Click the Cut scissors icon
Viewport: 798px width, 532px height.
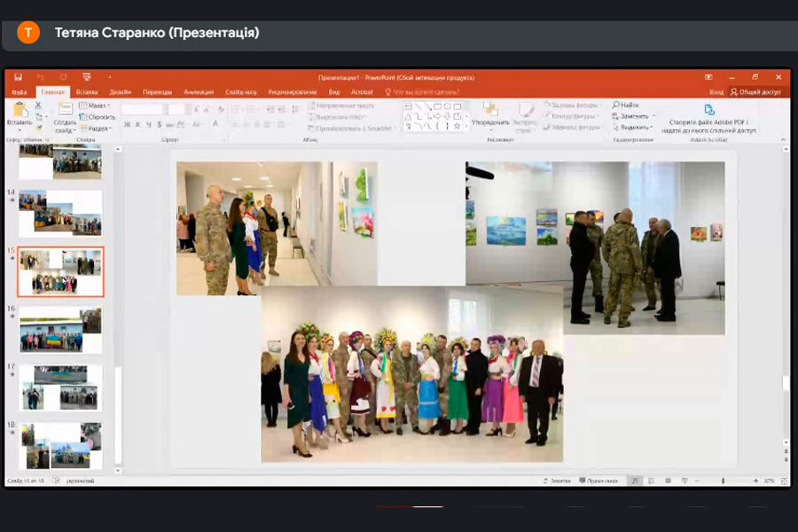(x=38, y=105)
